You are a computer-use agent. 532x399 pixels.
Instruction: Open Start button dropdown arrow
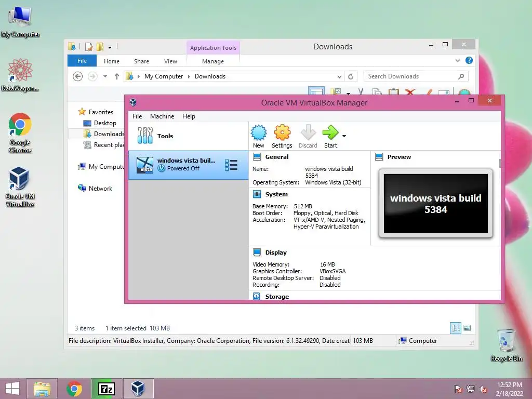[x=344, y=136]
